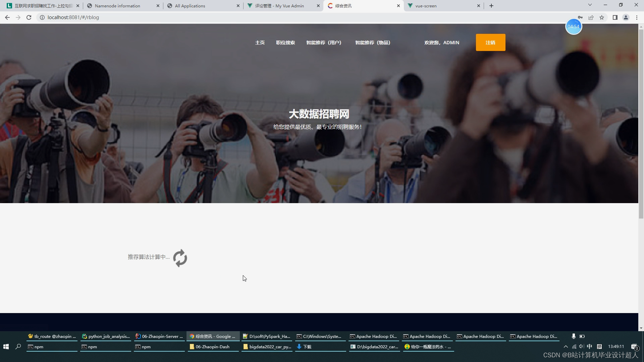This screenshot has width=644, height=362.
Task: Expand the tab search dropdown chevron
Action: (x=590, y=5)
